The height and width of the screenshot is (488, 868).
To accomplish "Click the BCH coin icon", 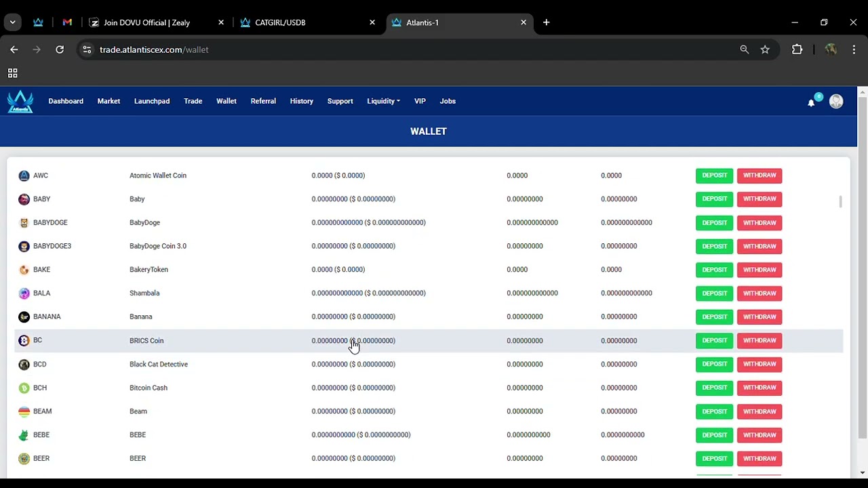I will [x=24, y=388].
